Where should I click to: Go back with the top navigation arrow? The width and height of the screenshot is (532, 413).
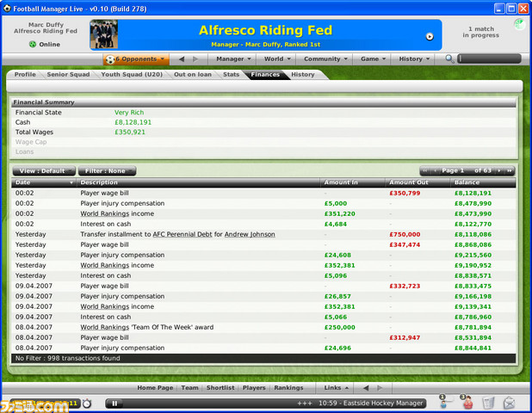pyautogui.click(x=182, y=59)
